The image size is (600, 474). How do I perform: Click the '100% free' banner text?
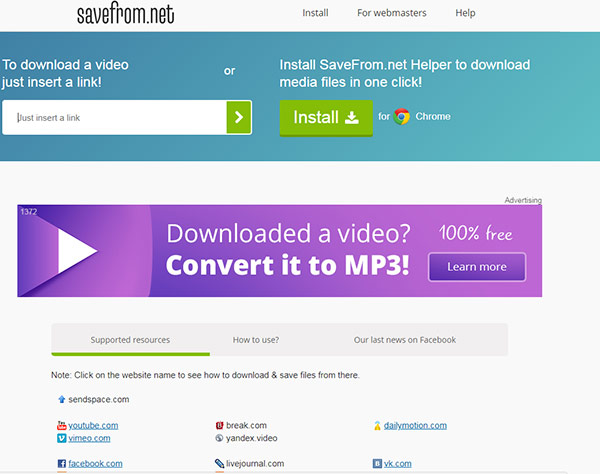pos(475,233)
